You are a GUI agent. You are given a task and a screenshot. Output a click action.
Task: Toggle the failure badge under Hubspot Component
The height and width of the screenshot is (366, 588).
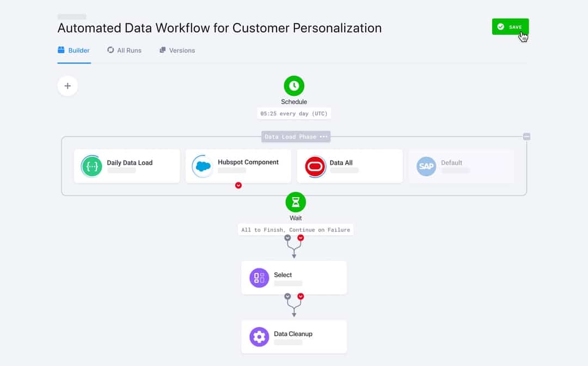click(x=238, y=185)
